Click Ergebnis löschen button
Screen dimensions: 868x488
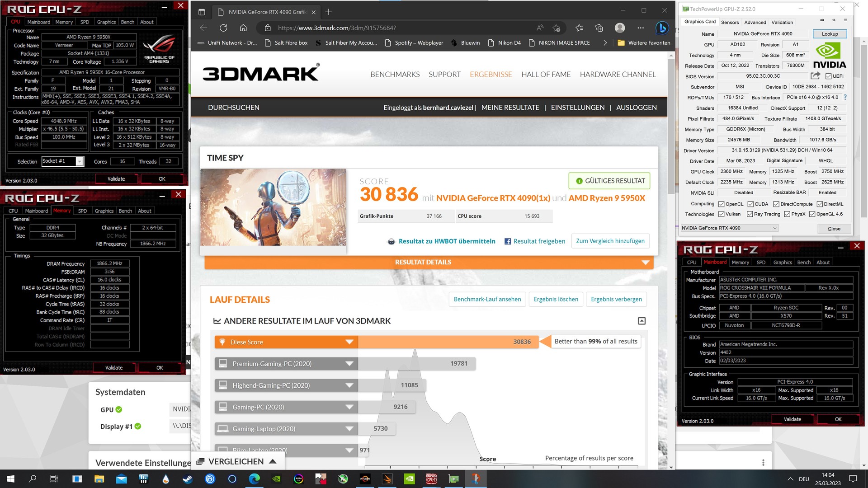click(556, 299)
